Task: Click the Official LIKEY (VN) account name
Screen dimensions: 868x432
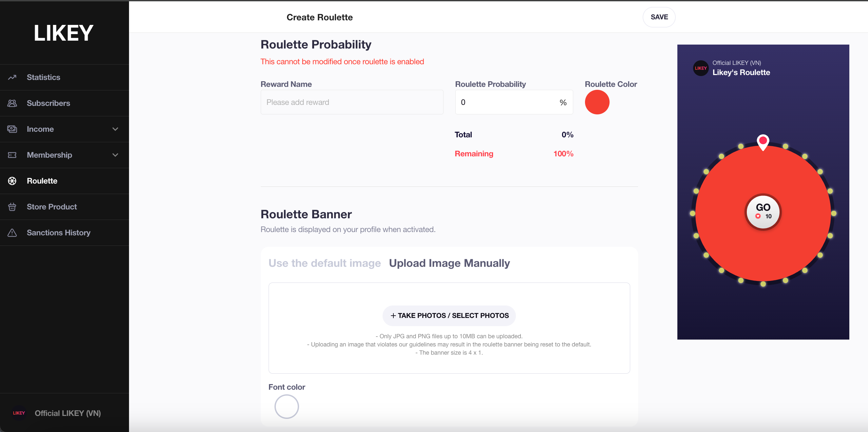Action: pos(68,413)
